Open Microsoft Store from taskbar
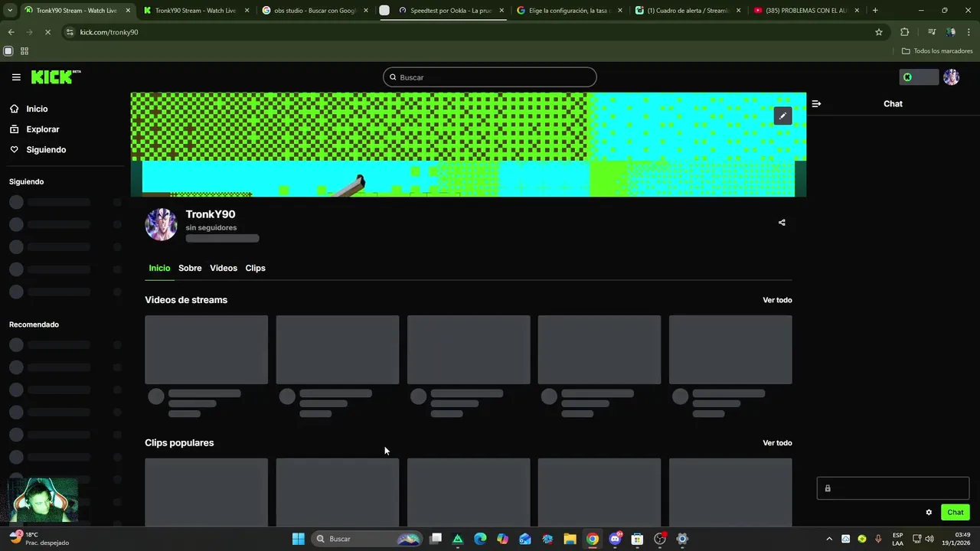This screenshot has width=980, height=551. 637,539
